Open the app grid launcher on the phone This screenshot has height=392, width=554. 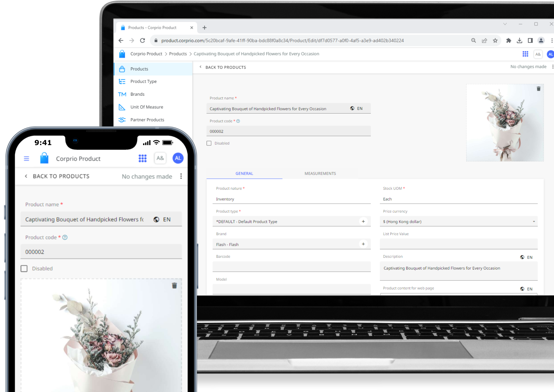pos(143,158)
